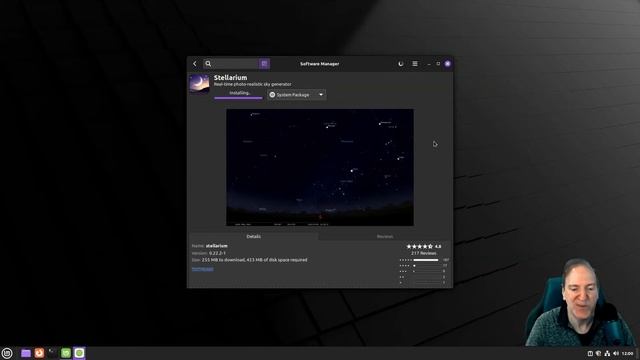Open the Terminal from the taskbar
Viewport: 640px width, 360px height.
[53, 353]
